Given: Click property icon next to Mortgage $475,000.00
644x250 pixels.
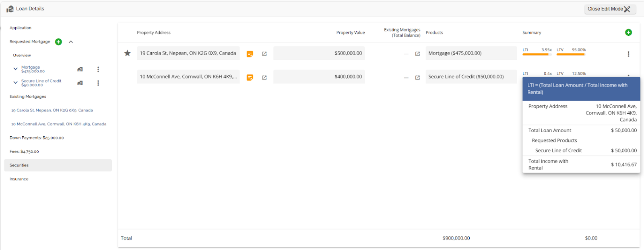Looking at the screenshot, I should pyautogui.click(x=80, y=70).
